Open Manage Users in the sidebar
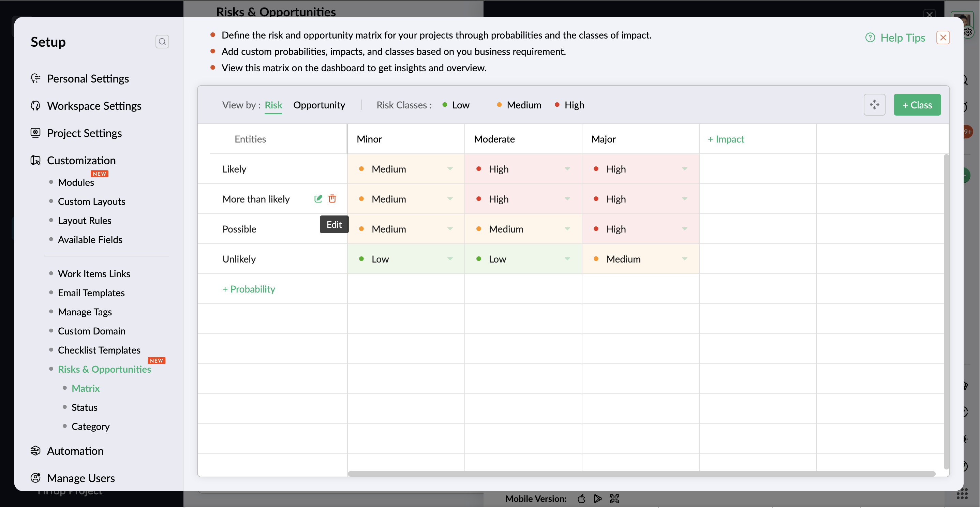 coord(81,478)
